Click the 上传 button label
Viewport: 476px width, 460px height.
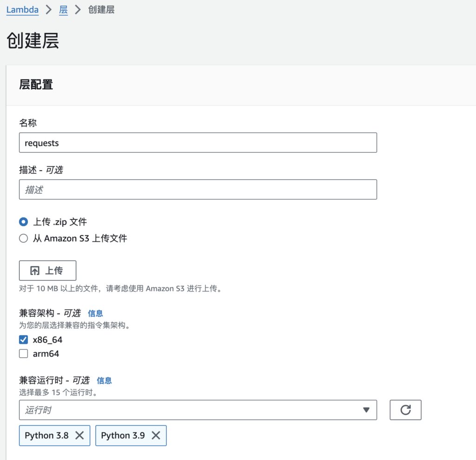click(x=54, y=270)
